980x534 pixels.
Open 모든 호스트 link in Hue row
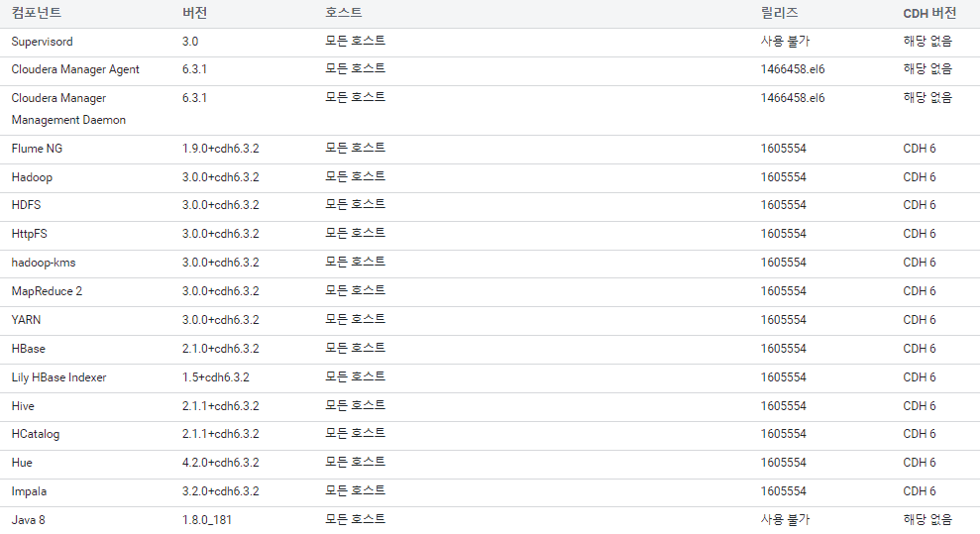[x=355, y=461]
